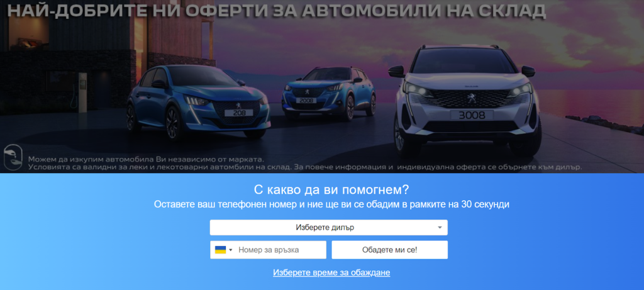Expand the country code arrow beside the flag
The height and width of the screenshot is (290, 644).
(x=231, y=250)
